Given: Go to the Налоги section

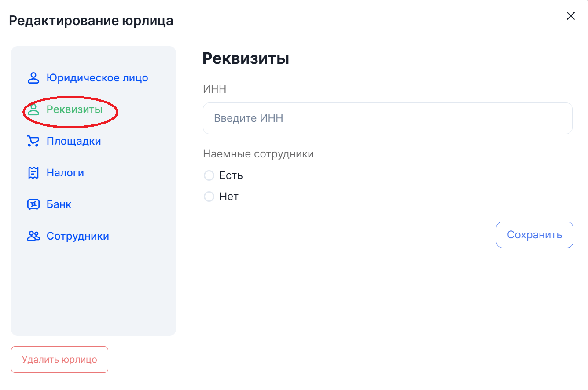Looking at the screenshot, I should coord(65,173).
